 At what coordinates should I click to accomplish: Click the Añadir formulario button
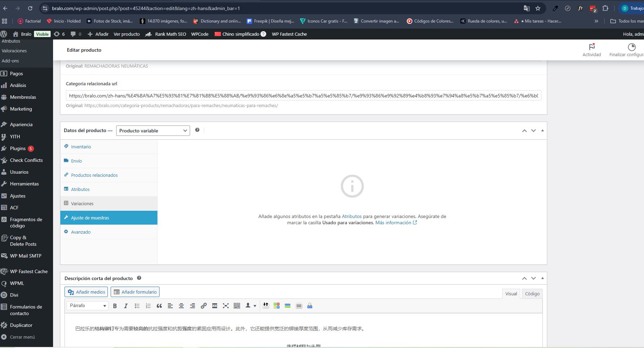coord(135,292)
